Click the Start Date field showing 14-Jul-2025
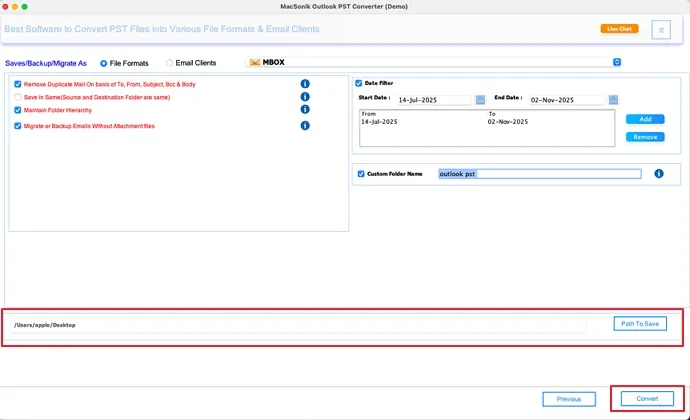 click(x=434, y=100)
